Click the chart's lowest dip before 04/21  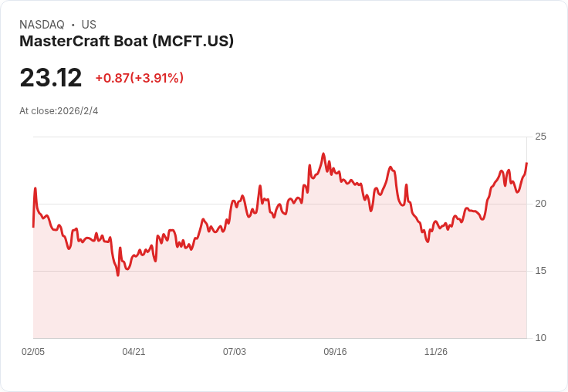118,275
